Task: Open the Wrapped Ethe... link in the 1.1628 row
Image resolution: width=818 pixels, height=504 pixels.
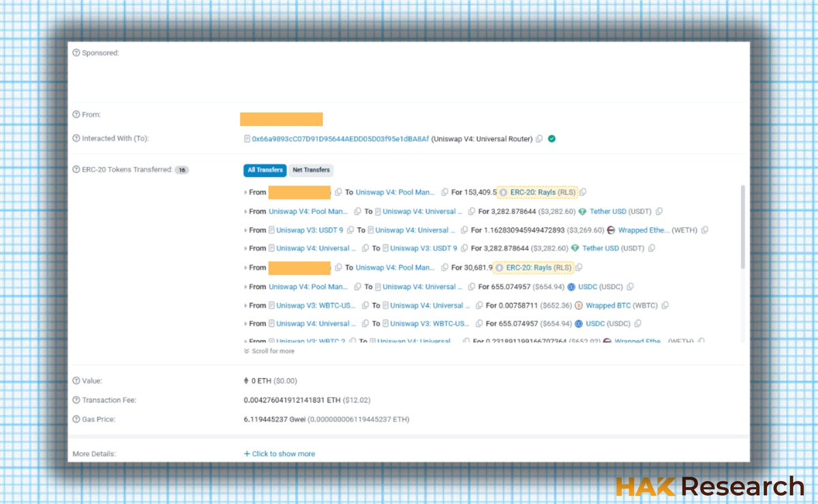Action: 643,230
